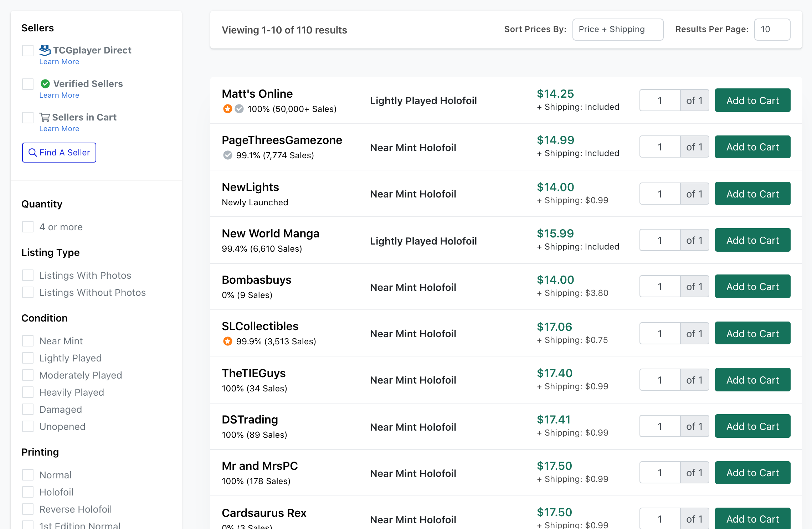Add TheTIEGuys listing to cart

coord(752,380)
